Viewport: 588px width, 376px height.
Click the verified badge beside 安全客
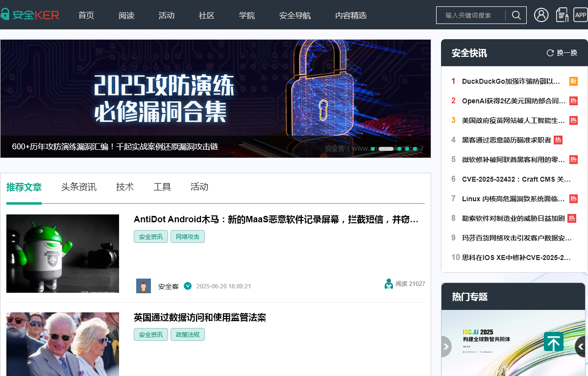pos(188,286)
